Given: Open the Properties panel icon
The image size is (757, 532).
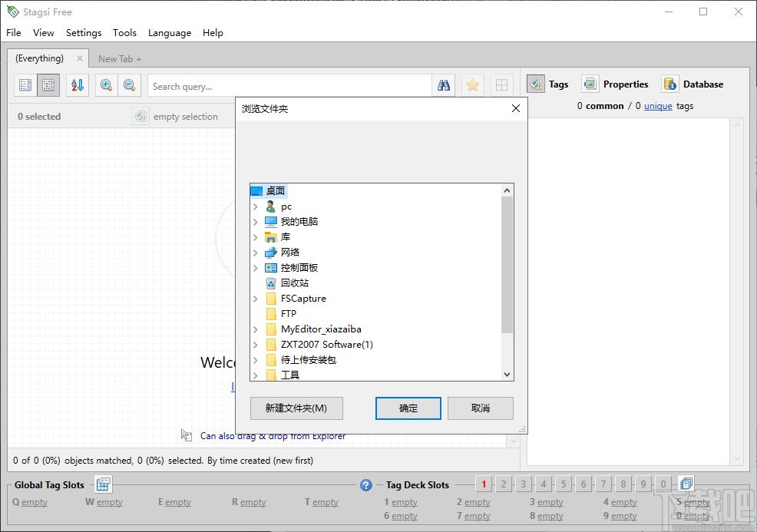Looking at the screenshot, I should pyautogui.click(x=590, y=84).
